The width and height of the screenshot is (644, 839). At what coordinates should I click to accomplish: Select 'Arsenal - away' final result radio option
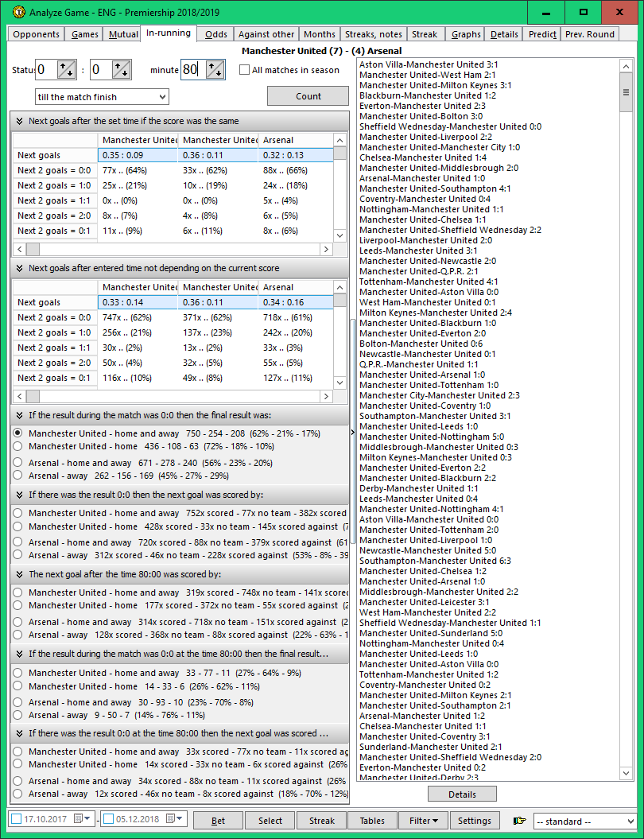(17, 476)
